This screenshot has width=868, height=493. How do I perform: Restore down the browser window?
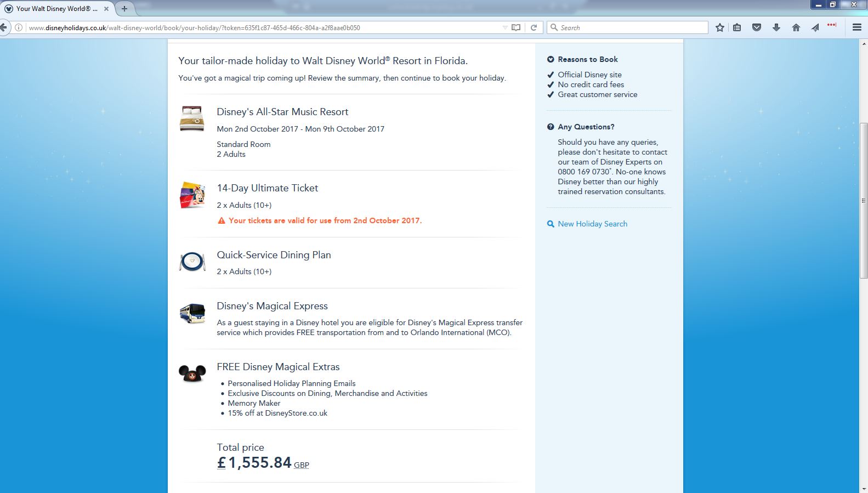pyautogui.click(x=832, y=4)
